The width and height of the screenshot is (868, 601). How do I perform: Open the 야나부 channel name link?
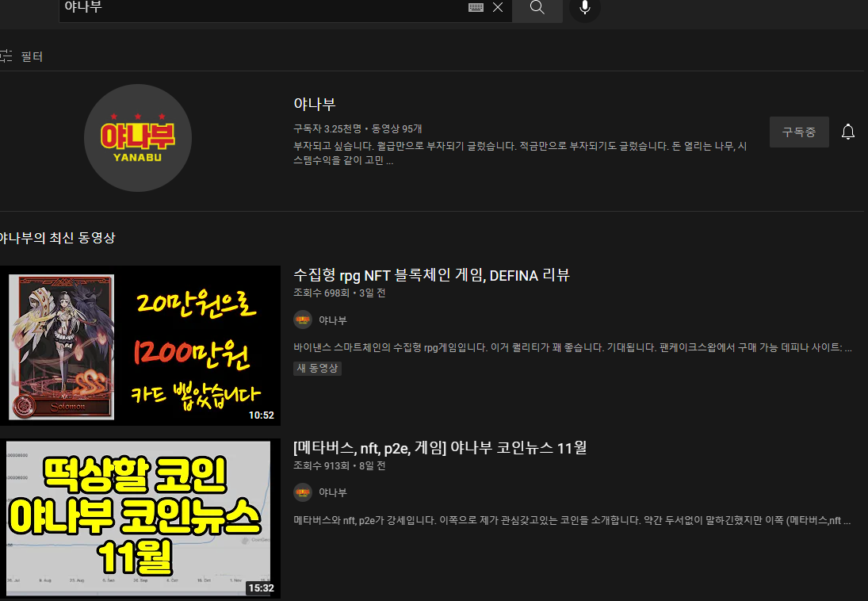tap(315, 104)
